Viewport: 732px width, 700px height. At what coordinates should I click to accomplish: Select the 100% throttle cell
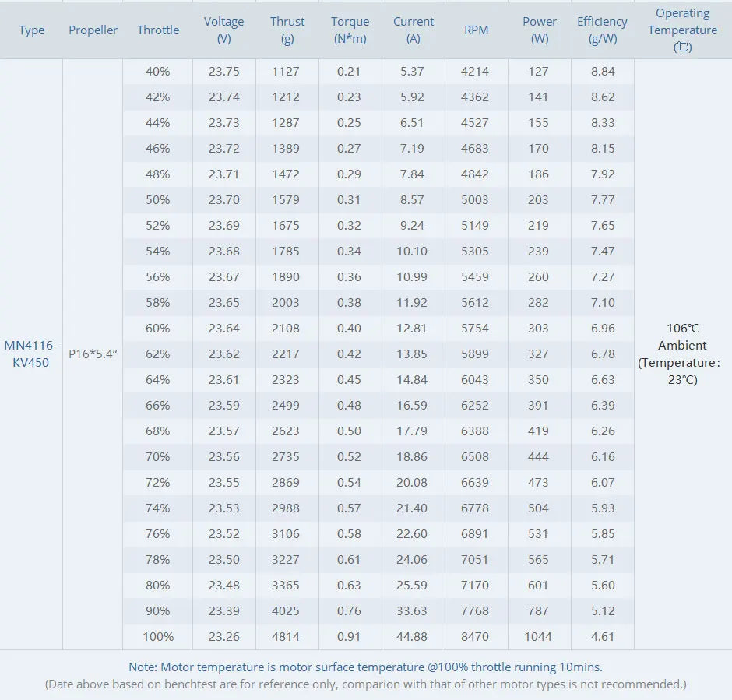(158, 637)
